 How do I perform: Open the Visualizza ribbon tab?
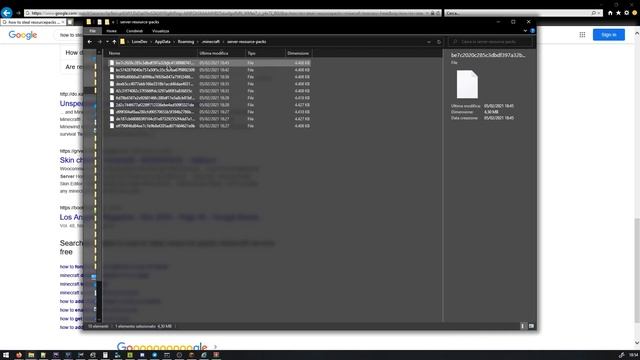click(x=160, y=31)
